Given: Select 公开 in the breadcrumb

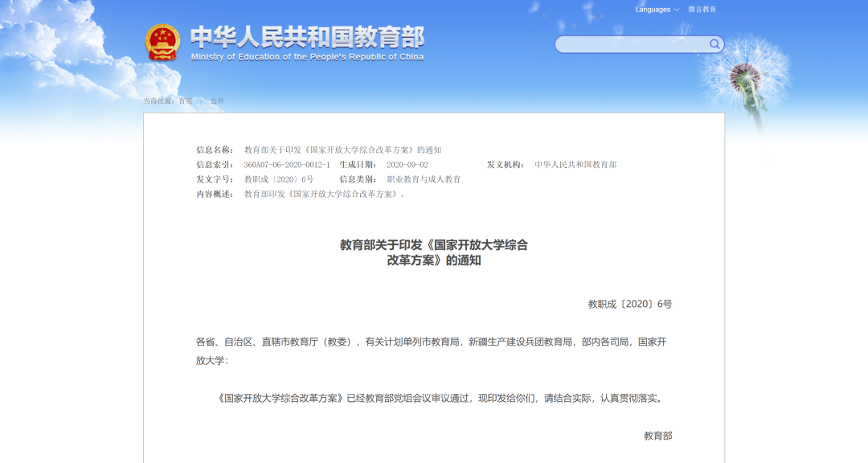Looking at the screenshot, I should pos(217,101).
